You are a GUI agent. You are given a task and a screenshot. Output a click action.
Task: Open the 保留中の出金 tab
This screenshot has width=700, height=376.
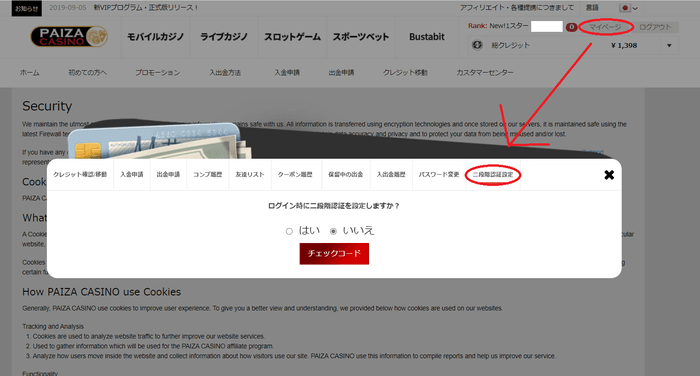point(346,175)
